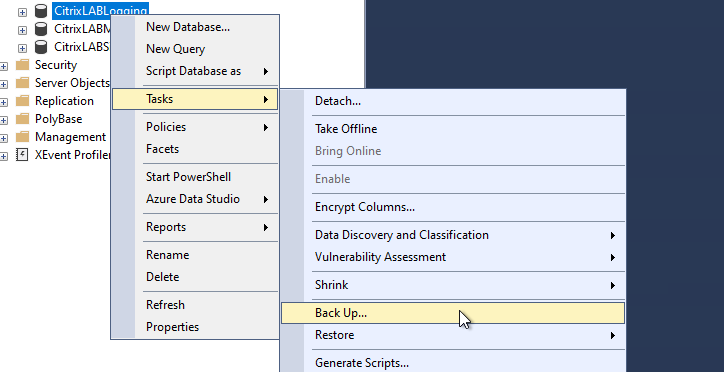724x372 pixels.
Task: Choose Encrypt Columns... task
Action: (x=452, y=207)
